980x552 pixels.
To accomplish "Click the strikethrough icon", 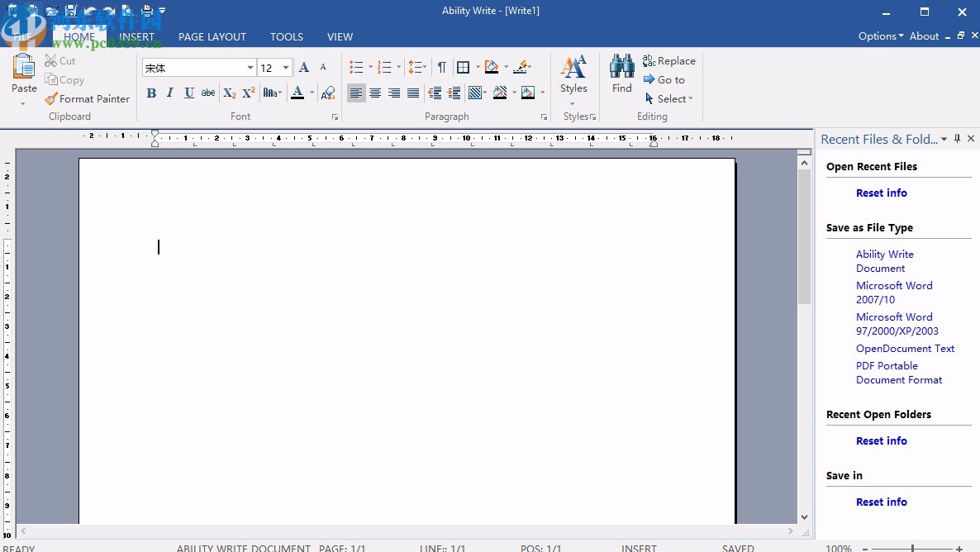I will click(208, 93).
